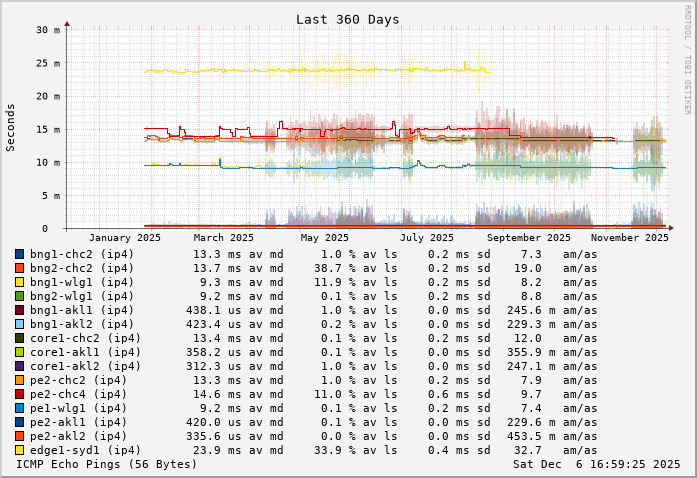Click the bng2-chc2 (ip4) legend label
697x478 pixels.
pos(81,268)
